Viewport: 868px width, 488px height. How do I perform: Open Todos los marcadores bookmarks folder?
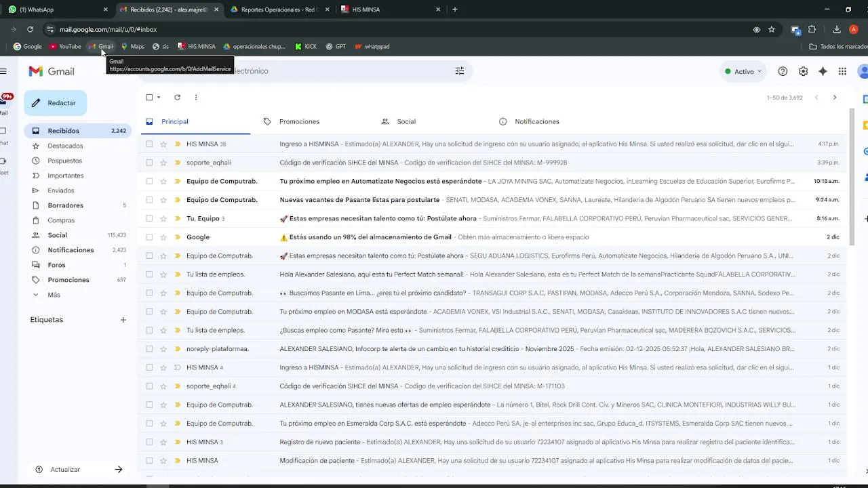(x=838, y=47)
